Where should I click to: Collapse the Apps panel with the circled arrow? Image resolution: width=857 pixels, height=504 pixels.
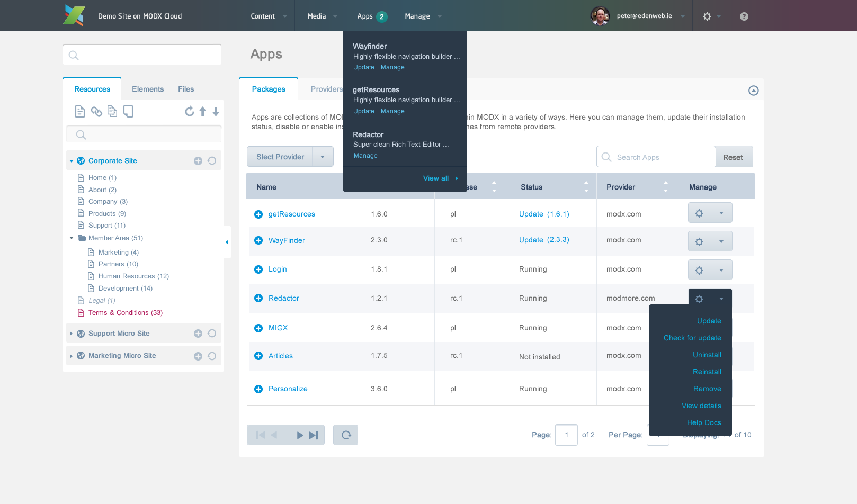[x=753, y=91]
